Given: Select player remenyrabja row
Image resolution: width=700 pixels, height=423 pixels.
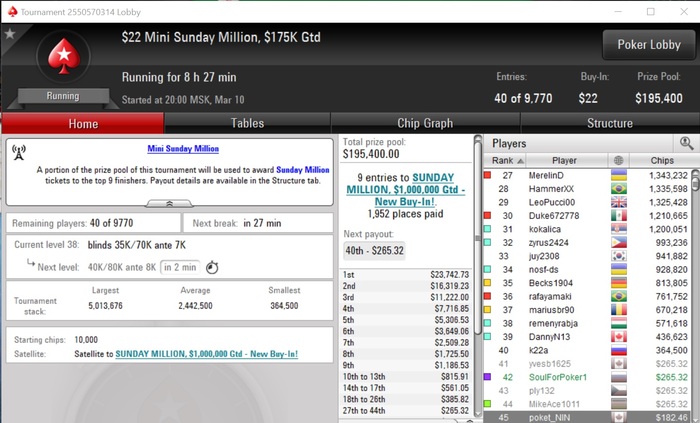Looking at the screenshot, I should click(588, 323).
